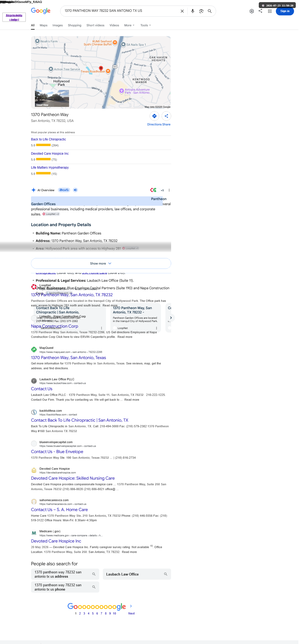This screenshot has width=302, height=644.
Task: Open Contact Us - Blue Envelope result
Action: click(57, 452)
